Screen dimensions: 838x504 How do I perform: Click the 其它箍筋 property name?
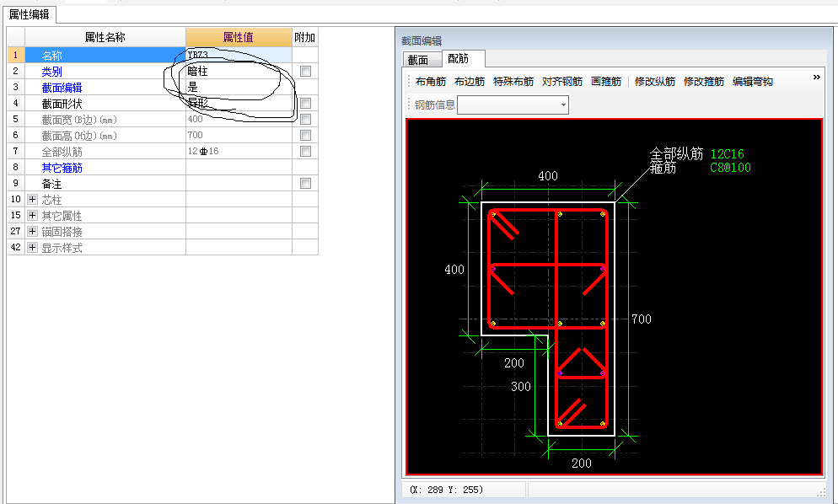(62, 167)
